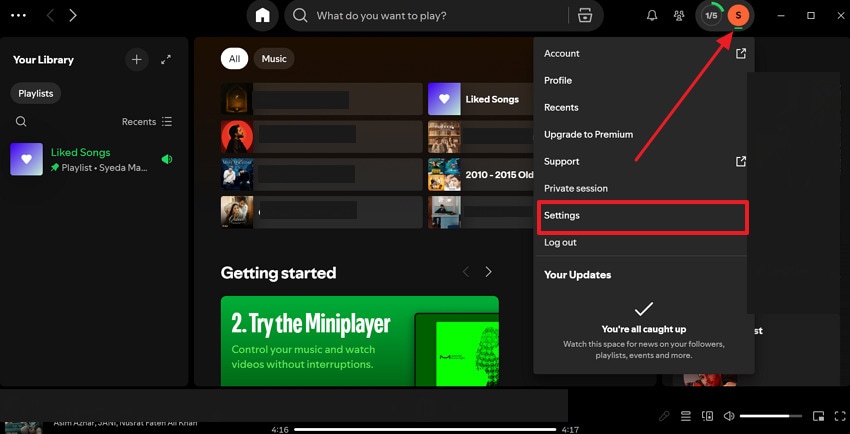Click the orange S profile avatar
Screen dimensions: 850x434
(x=738, y=16)
